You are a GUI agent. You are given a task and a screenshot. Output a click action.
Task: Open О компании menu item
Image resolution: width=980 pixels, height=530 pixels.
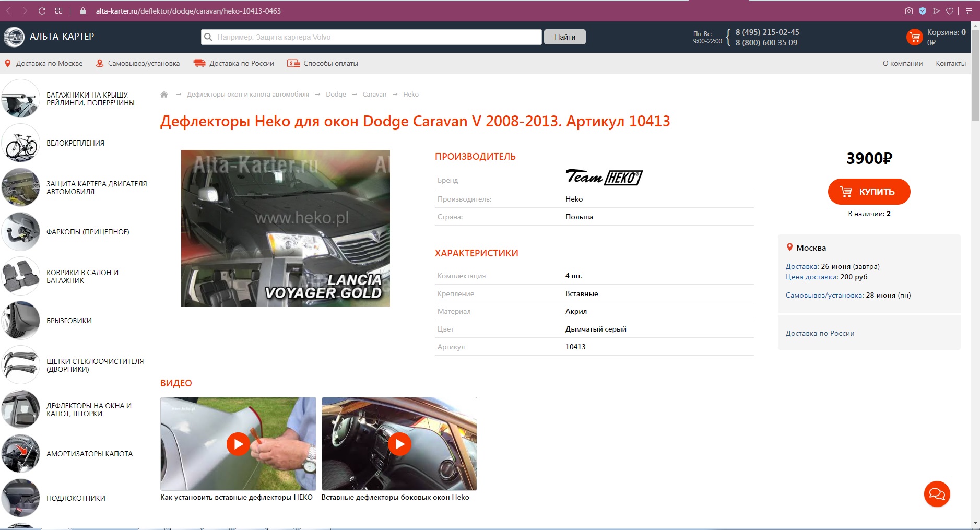click(903, 63)
